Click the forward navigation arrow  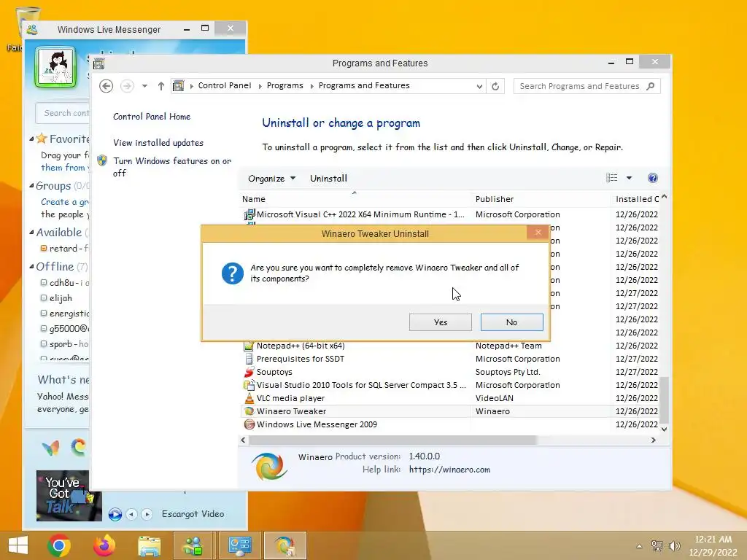point(127,86)
